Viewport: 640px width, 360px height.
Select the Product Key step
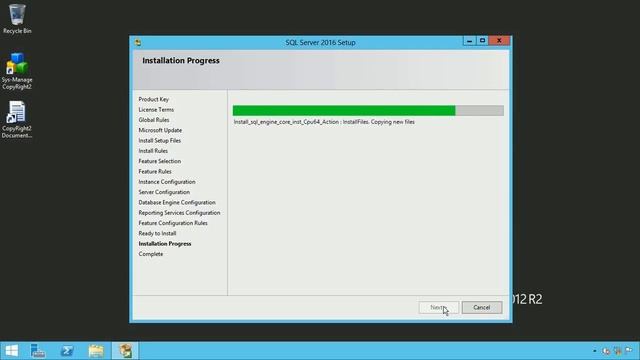pos(153,99)
